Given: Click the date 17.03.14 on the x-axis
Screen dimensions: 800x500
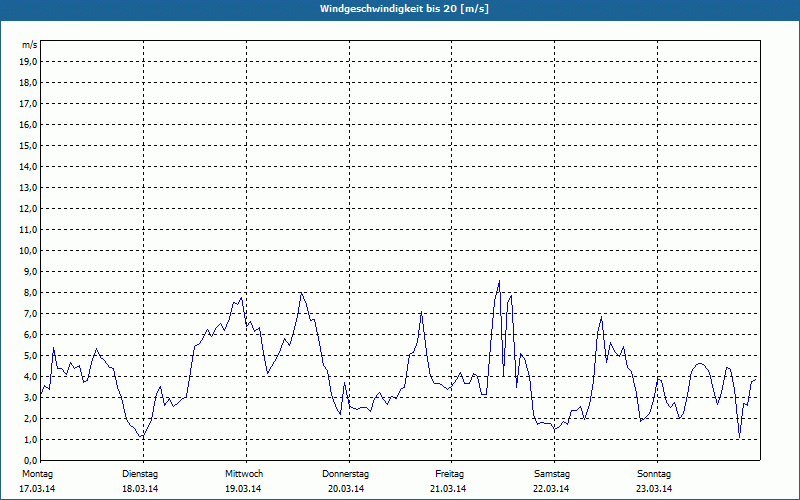Looking at the screenshot, I should tap(37, 489).
